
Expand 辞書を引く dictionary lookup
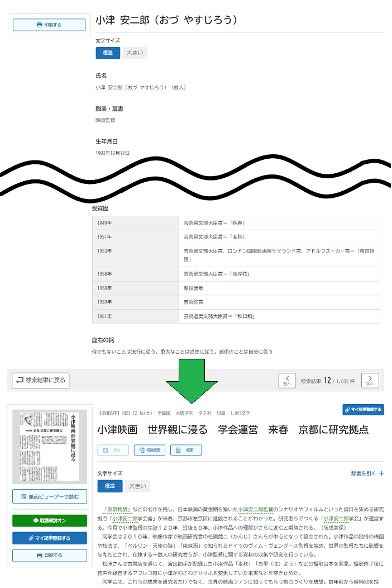tap(367, 473)
